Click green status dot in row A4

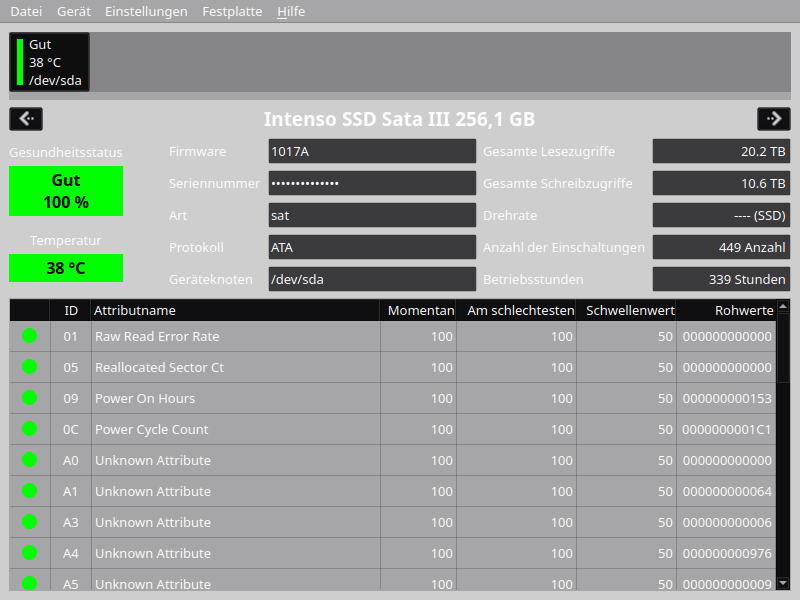30,553
